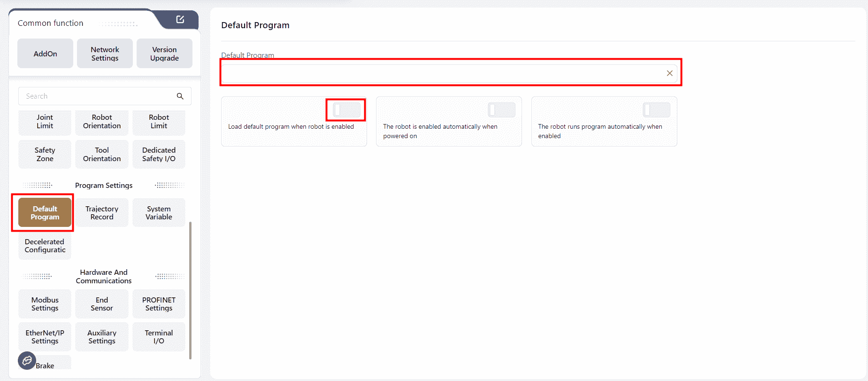Select Trajectory Record in Program Settings

[102, 213]
